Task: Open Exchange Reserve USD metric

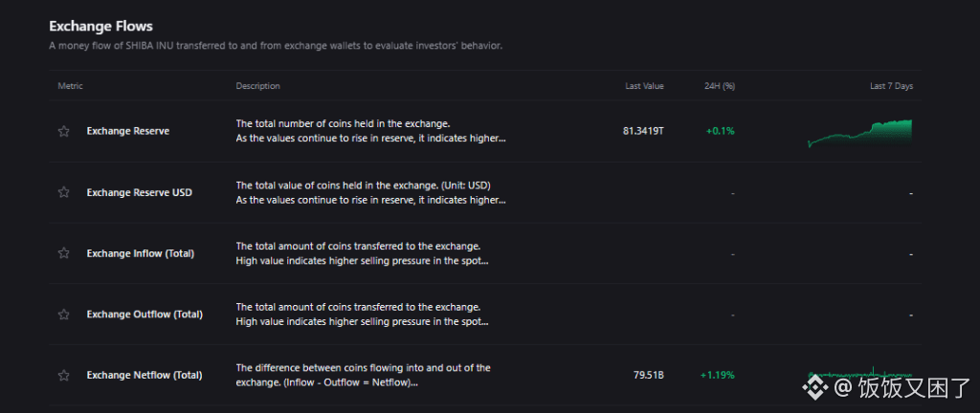Action: pyautogui.click(x=139, y=192)
